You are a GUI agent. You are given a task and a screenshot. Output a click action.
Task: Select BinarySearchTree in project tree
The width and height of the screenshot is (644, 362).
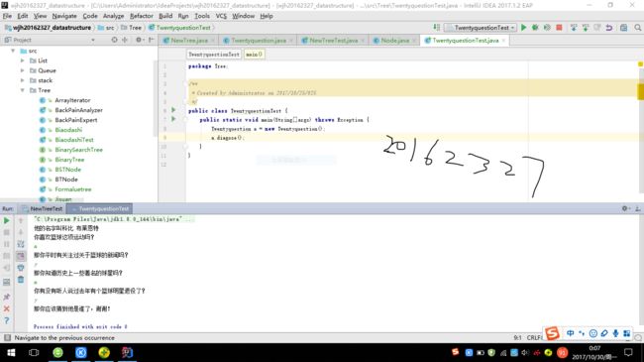tap(78, 150)
